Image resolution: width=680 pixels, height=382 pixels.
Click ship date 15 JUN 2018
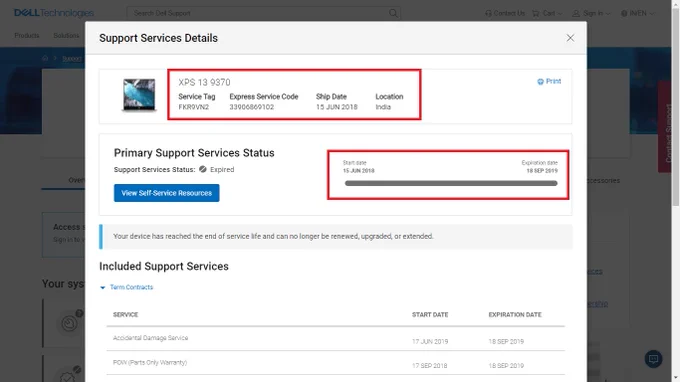337,107
